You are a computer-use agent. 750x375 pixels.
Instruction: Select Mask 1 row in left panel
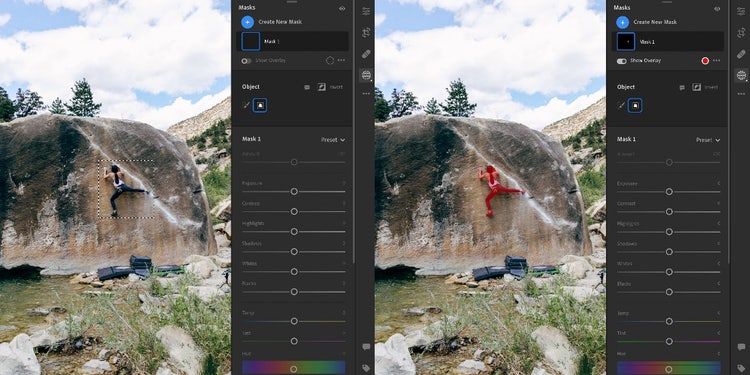point(292,42)
